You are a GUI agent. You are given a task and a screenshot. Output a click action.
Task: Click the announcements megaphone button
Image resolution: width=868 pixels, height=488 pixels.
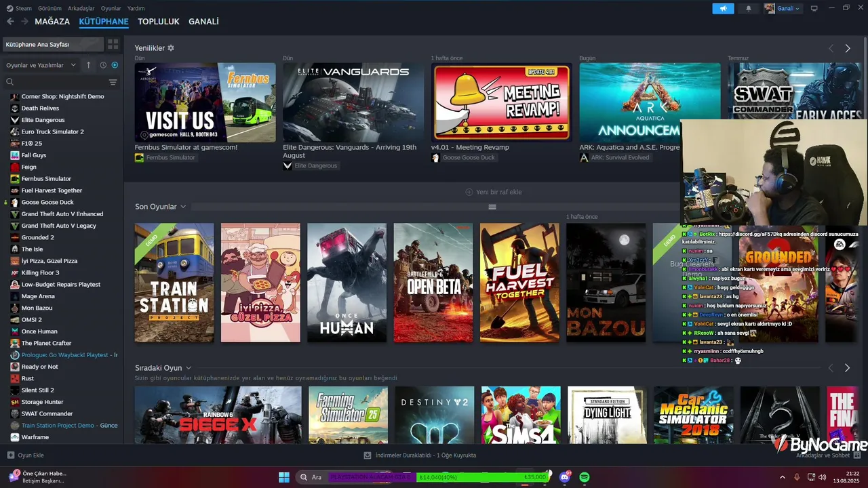click(723, 8)
